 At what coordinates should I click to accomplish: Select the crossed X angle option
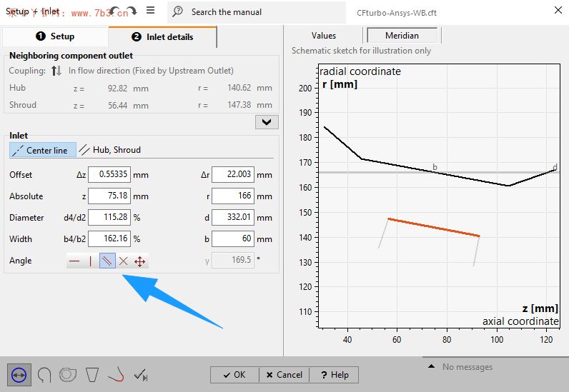(x=124, y=261)
